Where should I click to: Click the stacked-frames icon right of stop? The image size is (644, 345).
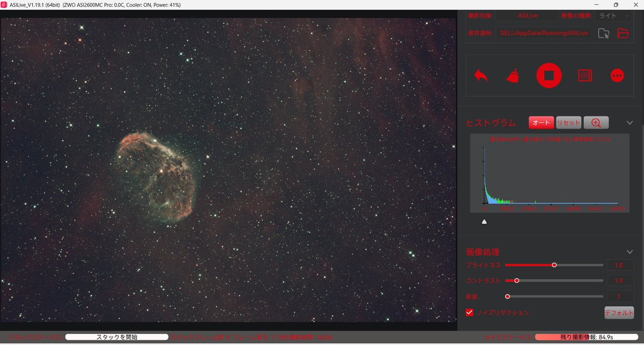pyautogui.click(x=585, y=76)
